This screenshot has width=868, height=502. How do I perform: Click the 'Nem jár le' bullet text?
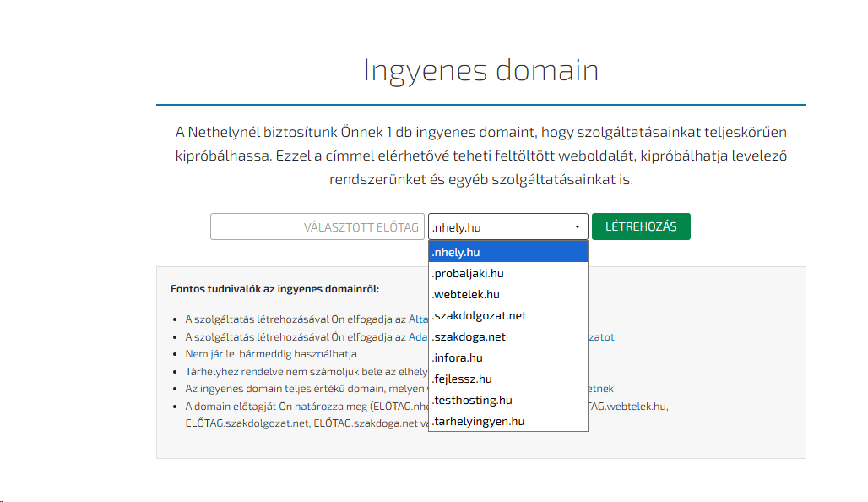tap(271, 354)
